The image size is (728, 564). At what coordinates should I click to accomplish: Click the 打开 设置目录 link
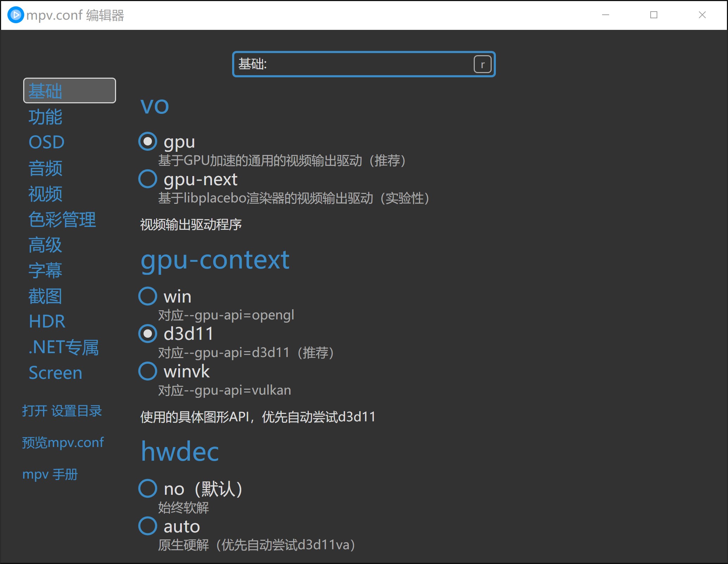[62, 411]
